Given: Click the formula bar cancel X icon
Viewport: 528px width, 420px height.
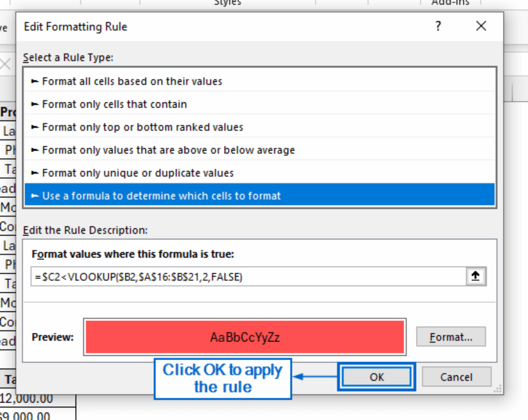Looking at the screenshot, I should pos(5,64).
